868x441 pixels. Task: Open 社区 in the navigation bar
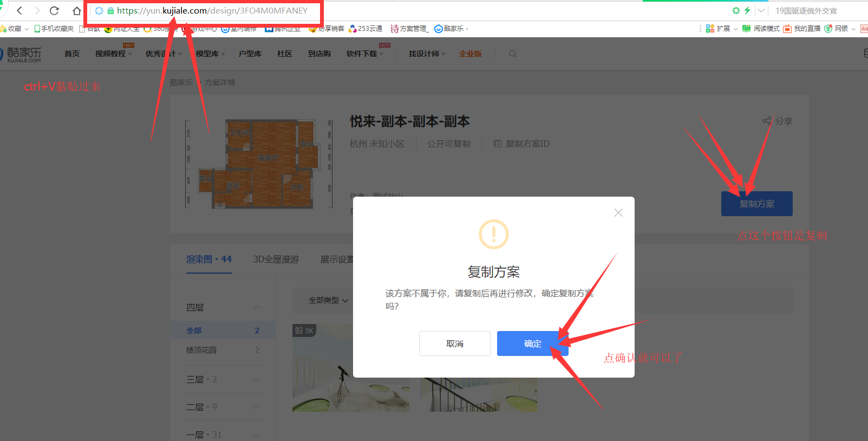285,54
